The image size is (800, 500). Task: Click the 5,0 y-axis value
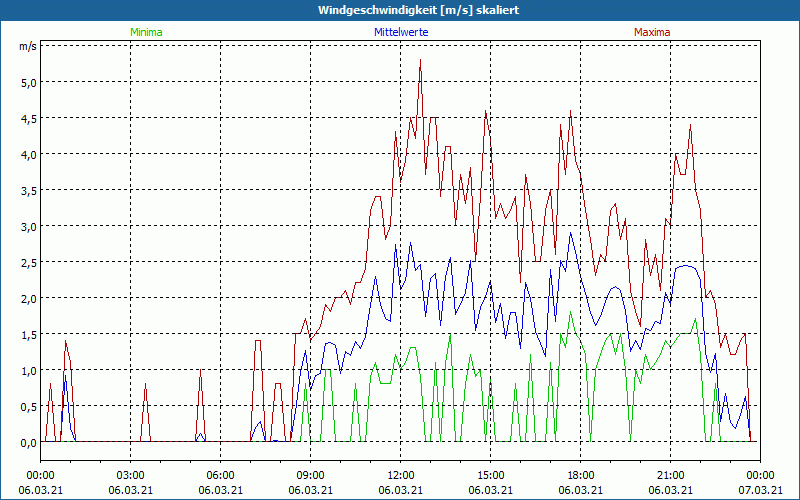point(29,82)
